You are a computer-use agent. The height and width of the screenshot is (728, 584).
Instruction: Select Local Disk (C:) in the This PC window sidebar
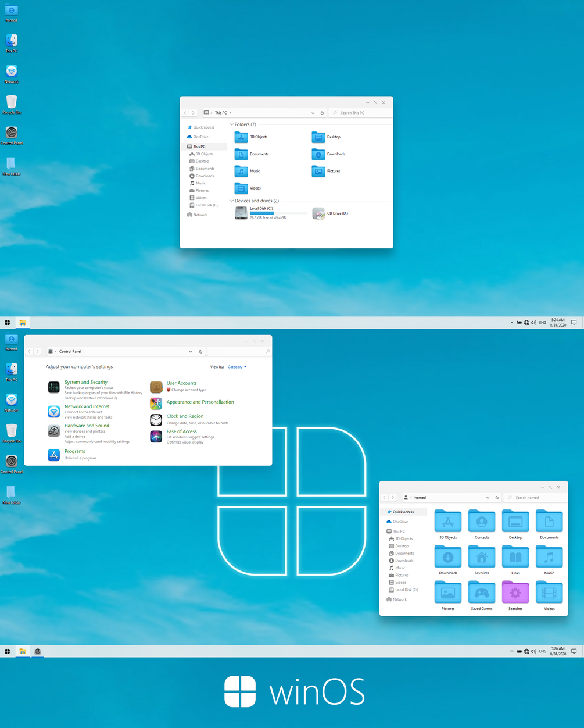point(204,205)
